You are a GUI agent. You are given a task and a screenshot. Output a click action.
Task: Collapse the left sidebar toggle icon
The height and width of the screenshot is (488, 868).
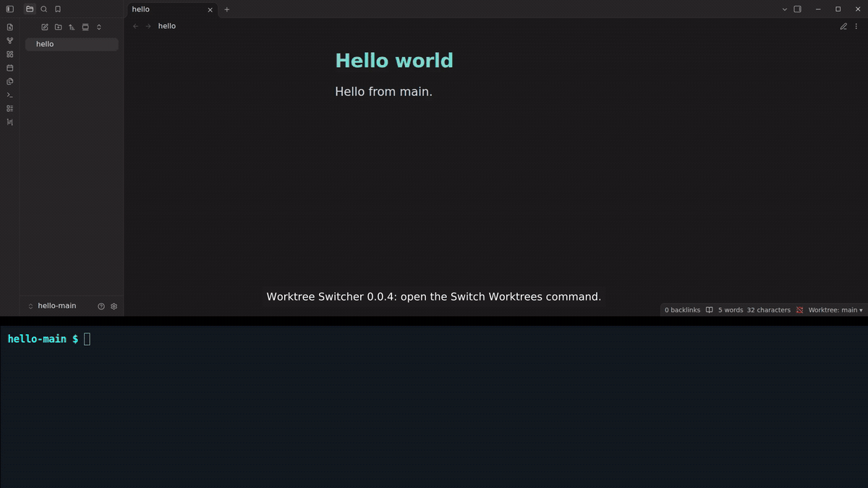pyautogui.click(x=9, y=9)
